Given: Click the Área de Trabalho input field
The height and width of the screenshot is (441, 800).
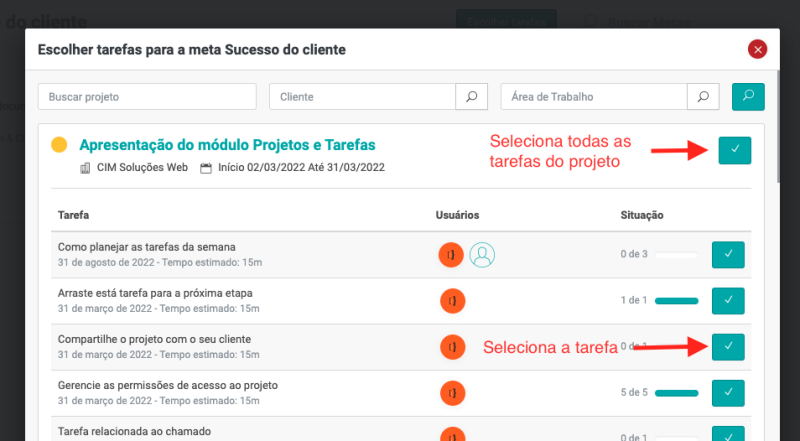Looking at the screenshot, I should (x=594, y=97).
